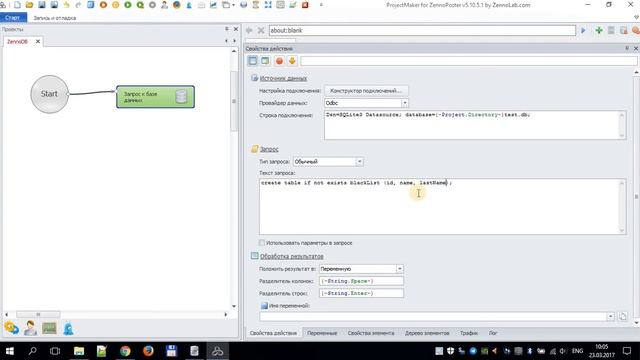The image size is (640, 360).
Task: Click the green board icon at bottom of project panel
Action: coord(49,328)
